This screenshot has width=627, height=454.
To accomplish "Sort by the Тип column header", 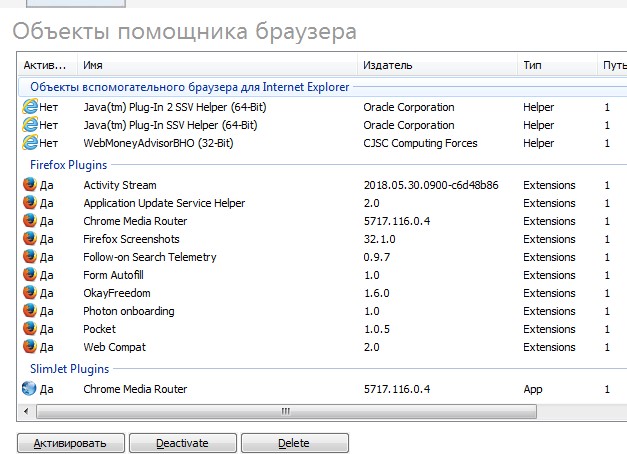I will pos(557,65).
